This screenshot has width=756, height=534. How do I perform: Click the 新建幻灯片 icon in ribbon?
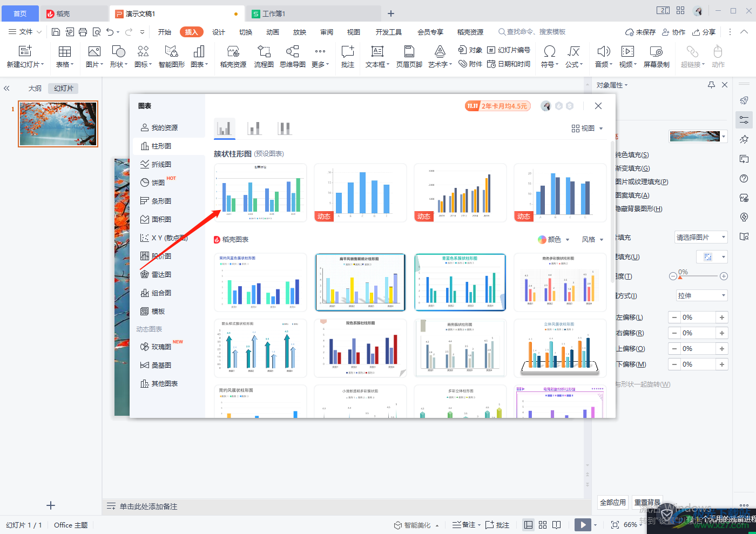(x=25, y=51)
